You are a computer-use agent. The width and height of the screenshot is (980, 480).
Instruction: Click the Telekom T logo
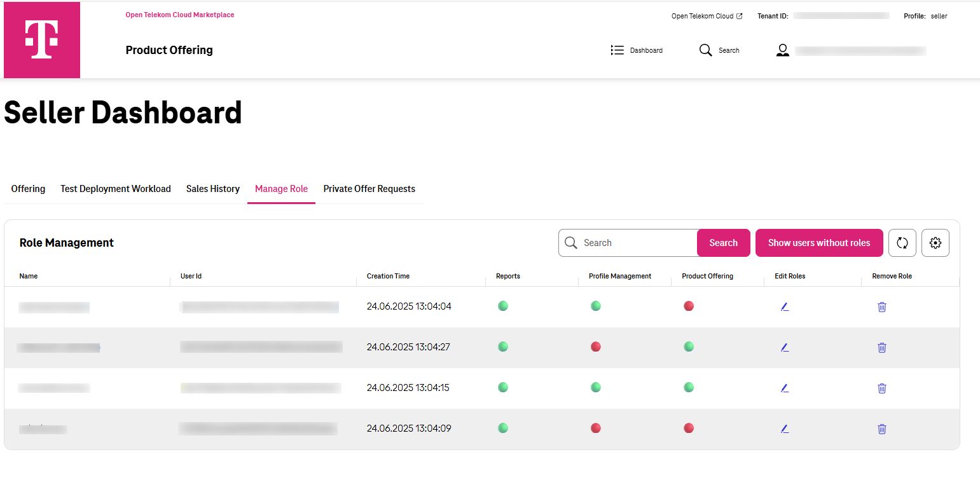[x=42, y=40]
